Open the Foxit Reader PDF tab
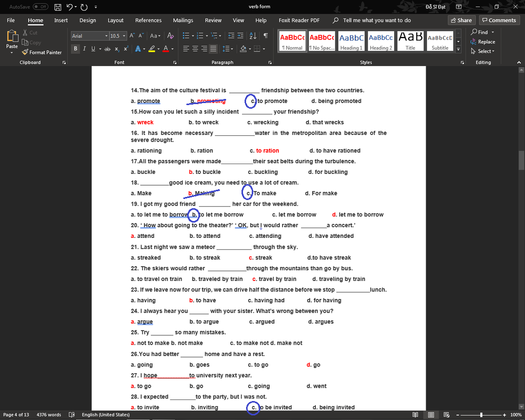Image resolution: width=525 pixels, height=420 pixels. [x=299, y=21]
